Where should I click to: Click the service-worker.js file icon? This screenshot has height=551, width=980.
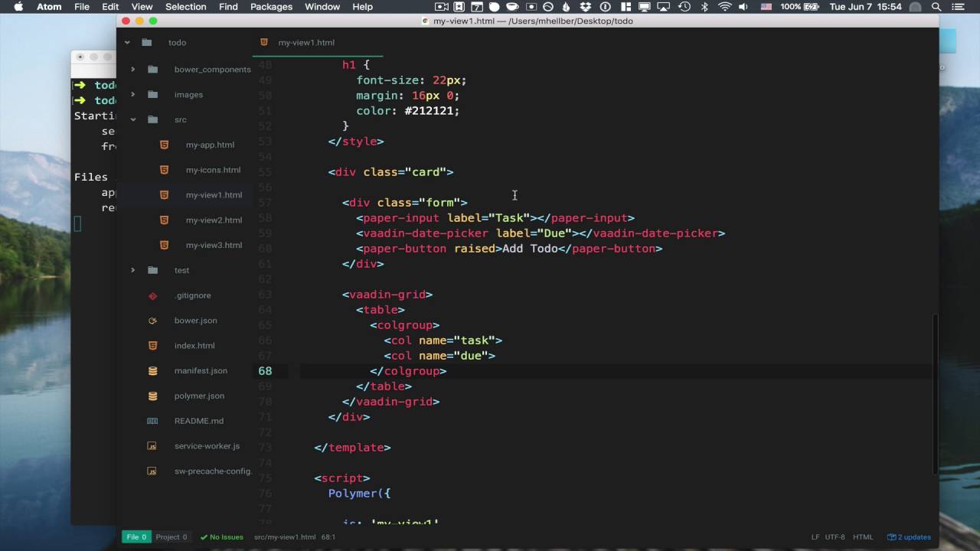[x=152, y=446]
